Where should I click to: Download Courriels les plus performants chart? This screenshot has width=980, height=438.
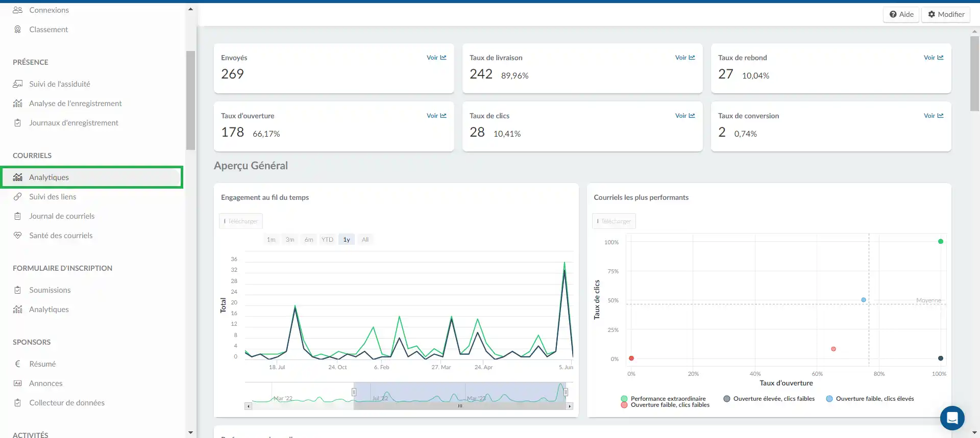[x=614, y=221]
